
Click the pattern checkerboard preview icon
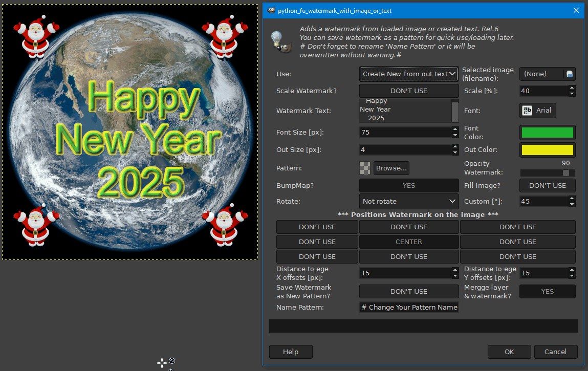[x=365, y=168]
